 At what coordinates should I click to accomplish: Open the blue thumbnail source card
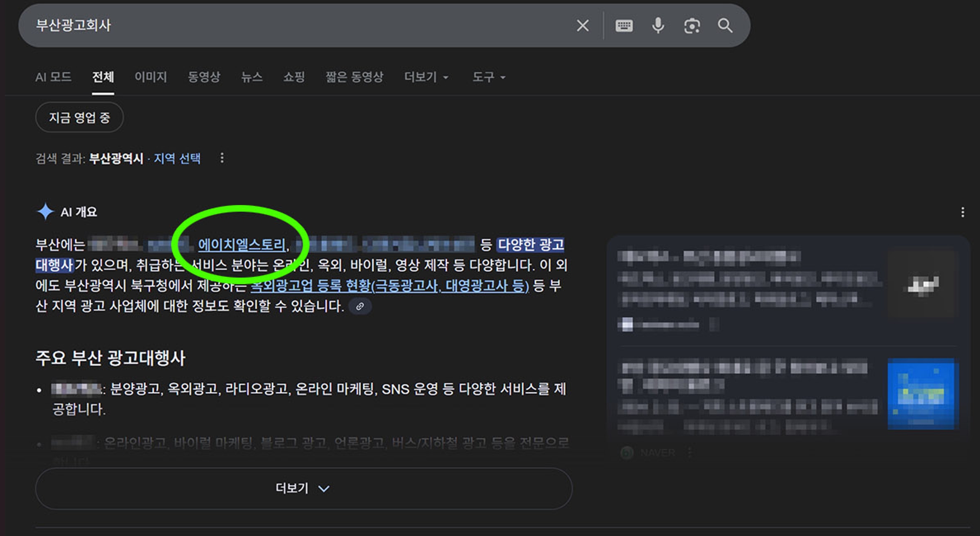[920, 394]
